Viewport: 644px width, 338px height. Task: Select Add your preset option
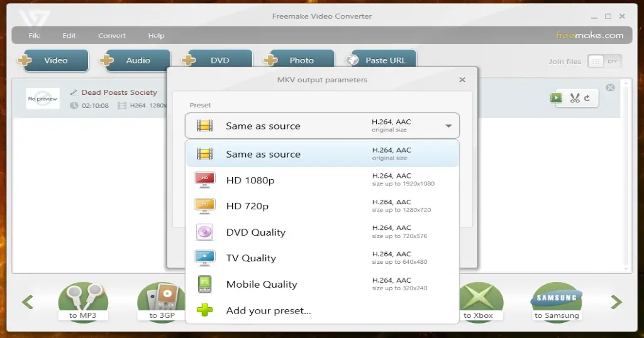click(323, 310)
